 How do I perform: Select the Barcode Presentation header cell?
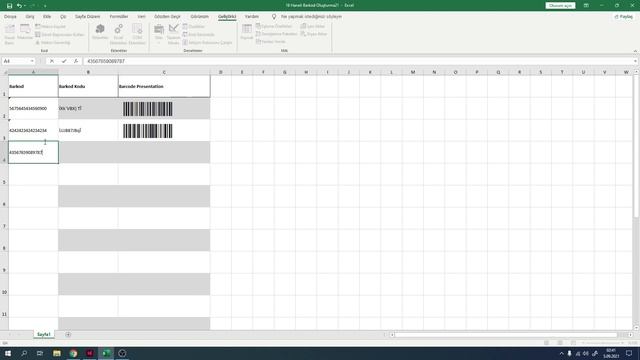[164, 86]
